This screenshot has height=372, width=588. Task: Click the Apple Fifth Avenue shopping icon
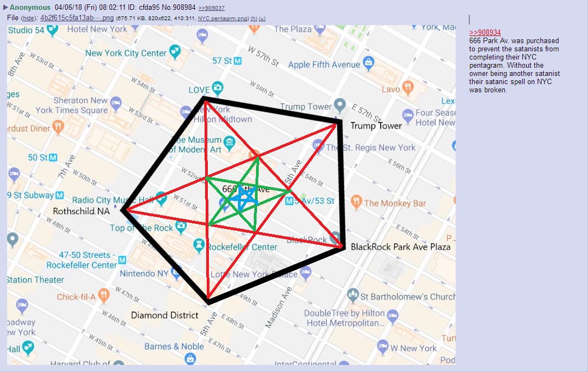(x=369, y=64)
